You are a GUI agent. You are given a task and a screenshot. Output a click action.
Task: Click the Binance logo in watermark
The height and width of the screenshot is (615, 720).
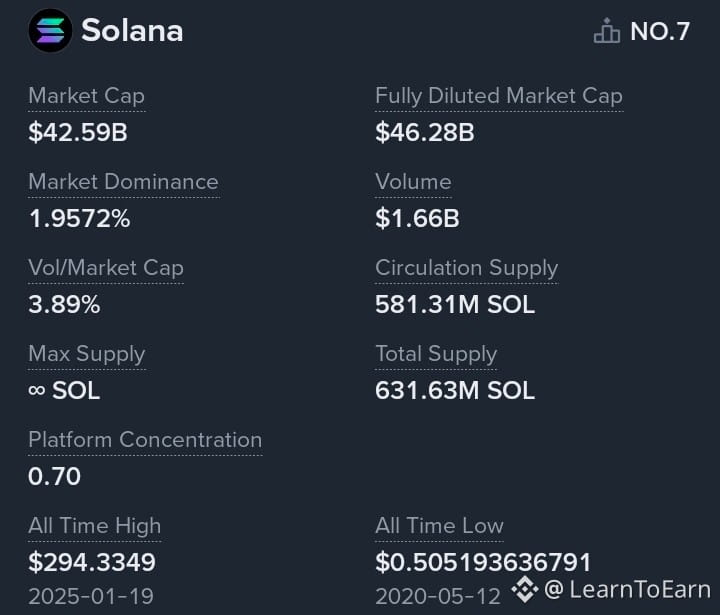click(x=525, y=589)
